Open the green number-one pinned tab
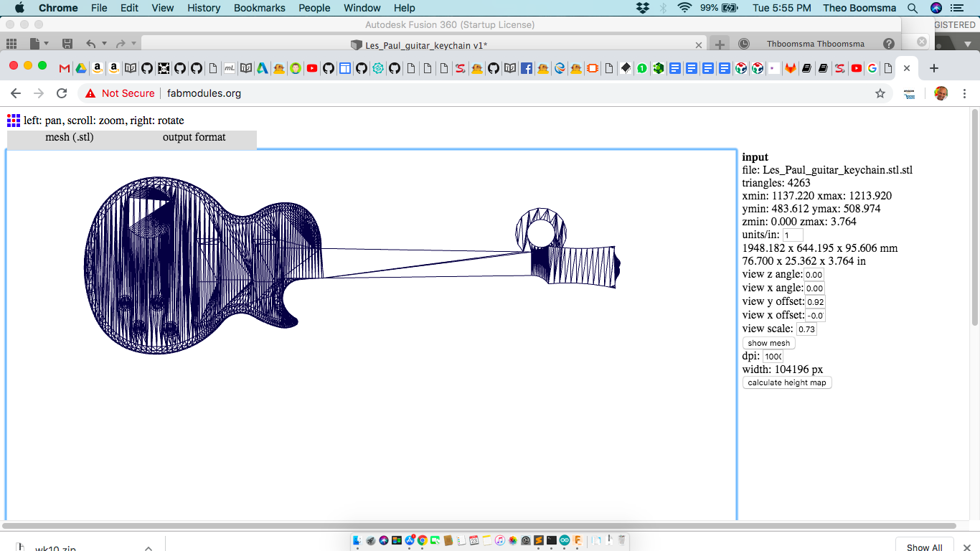Viewport: 980px width, 551px height. click(x=642, y=68)
